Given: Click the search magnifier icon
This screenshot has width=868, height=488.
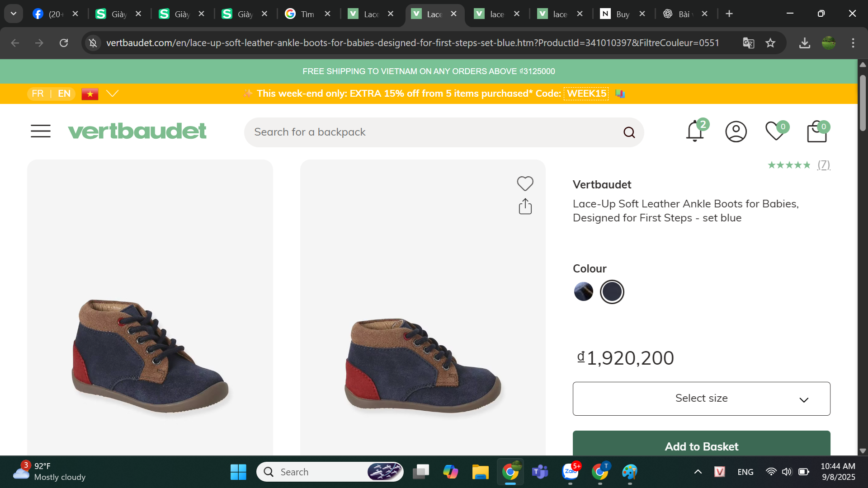Looking at the screenshot, I should click(x=629, y=132).
